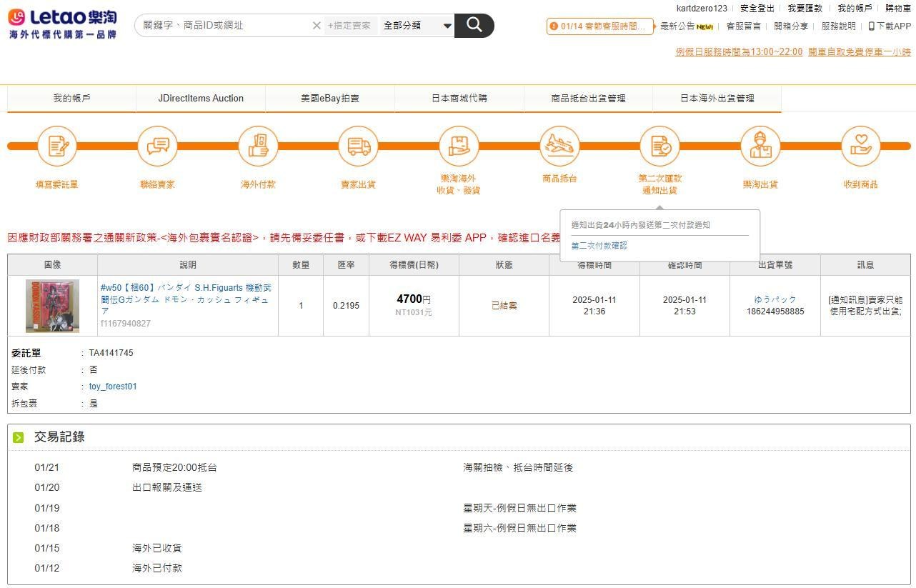Open the 美國eBay拍賣 tab
This screenshot has height=588, width=916.
329,99
